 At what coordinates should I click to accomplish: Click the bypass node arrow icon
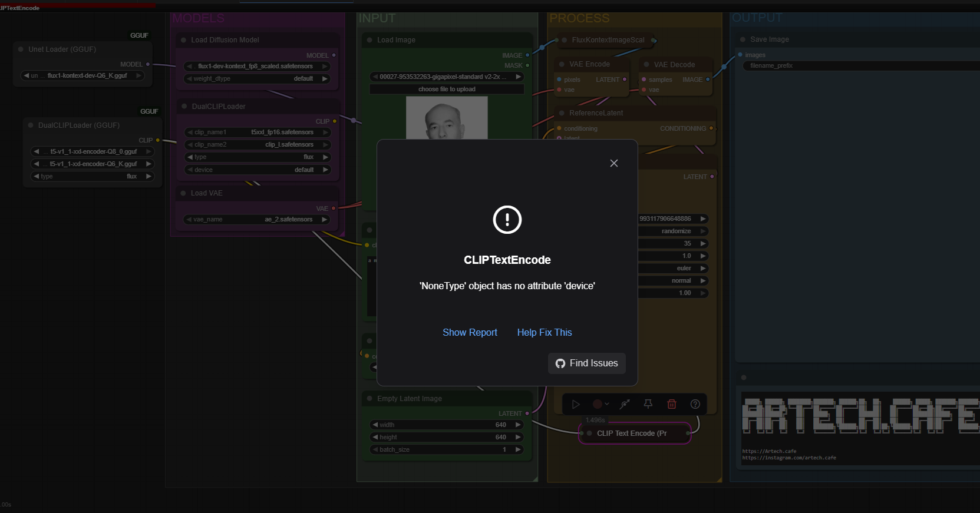(x=625, y=404)
